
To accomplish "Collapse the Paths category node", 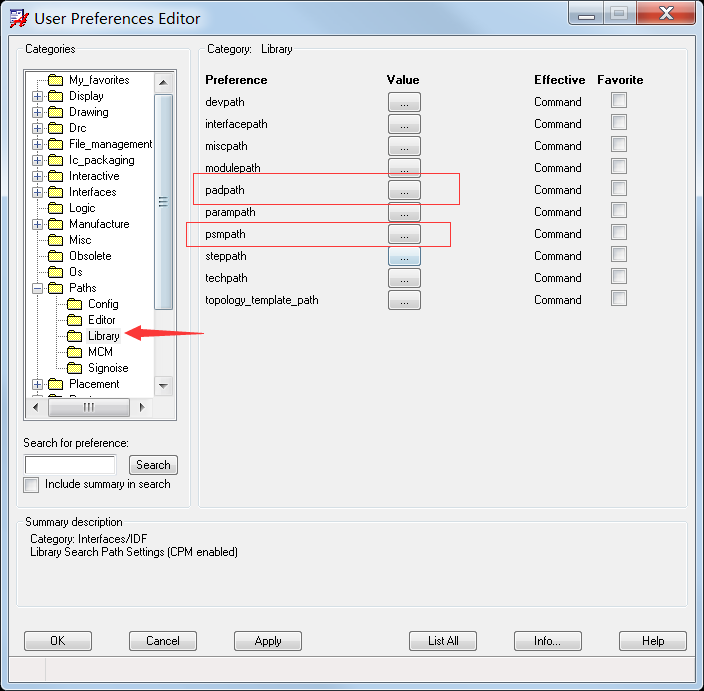I will pos(37,288).
